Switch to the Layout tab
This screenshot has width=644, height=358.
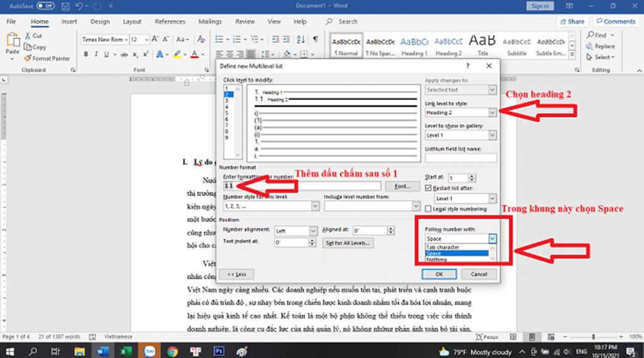pos(132,22)
